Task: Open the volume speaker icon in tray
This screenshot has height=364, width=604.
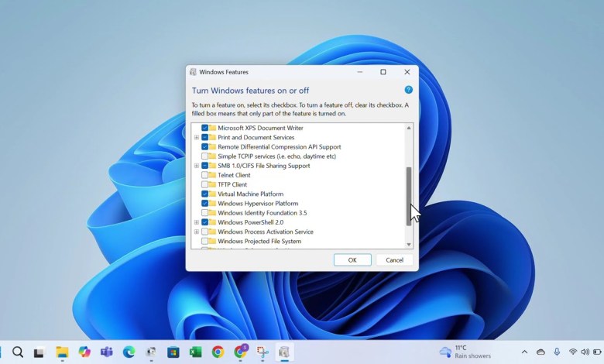Action: 585,352
